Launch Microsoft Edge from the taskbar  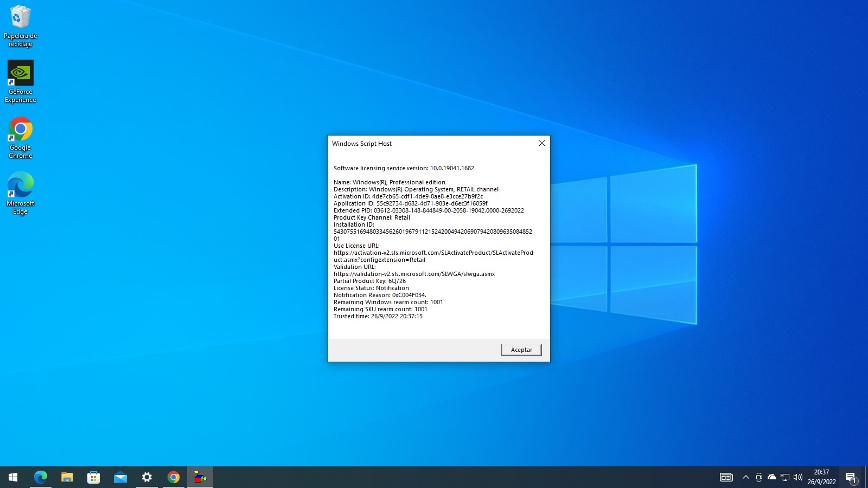point(41,477)
